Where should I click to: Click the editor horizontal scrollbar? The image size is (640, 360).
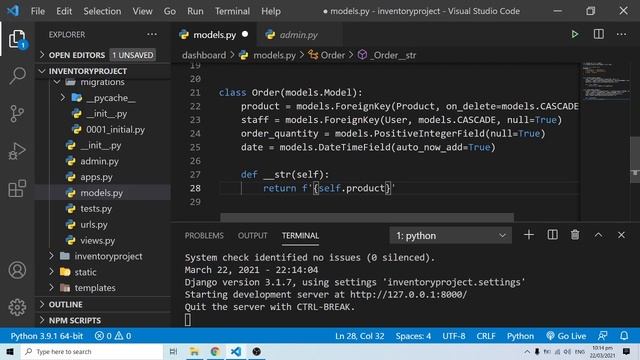367,217
